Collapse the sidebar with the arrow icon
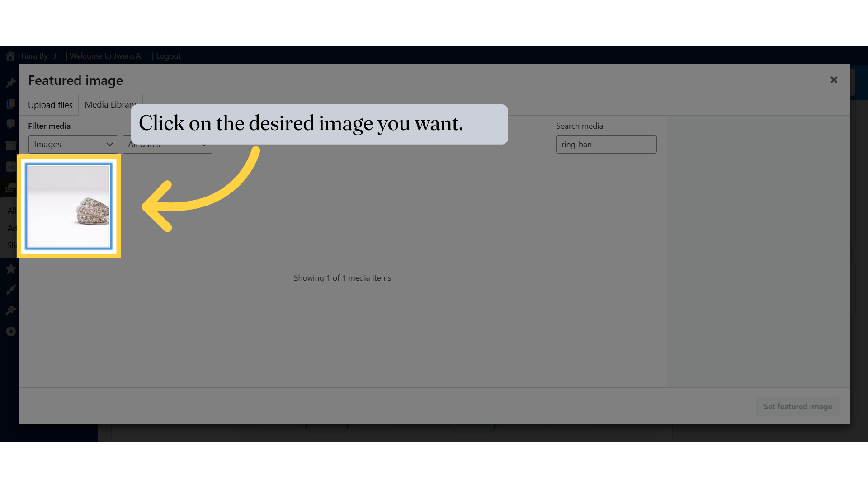 tap(10, 331)
